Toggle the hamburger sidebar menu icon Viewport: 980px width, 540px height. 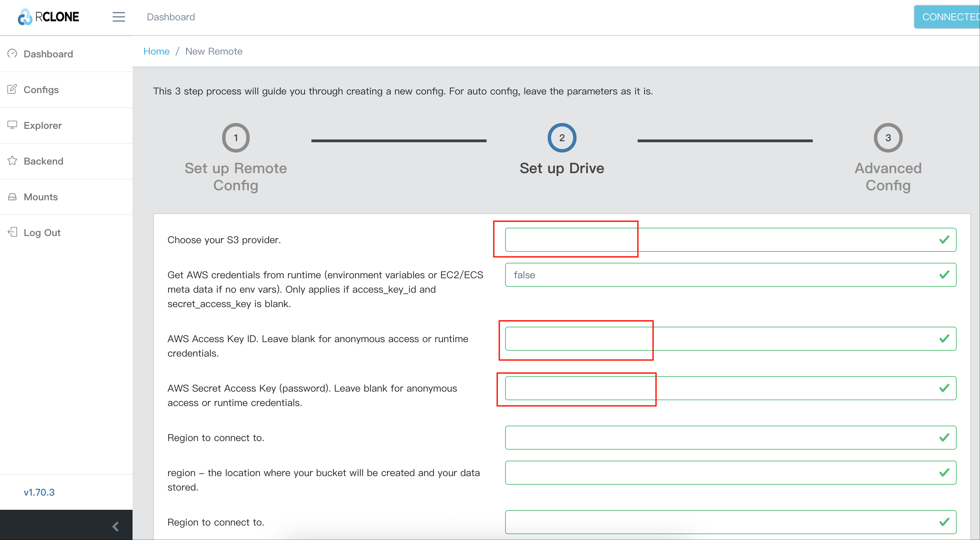click(119, 17)
